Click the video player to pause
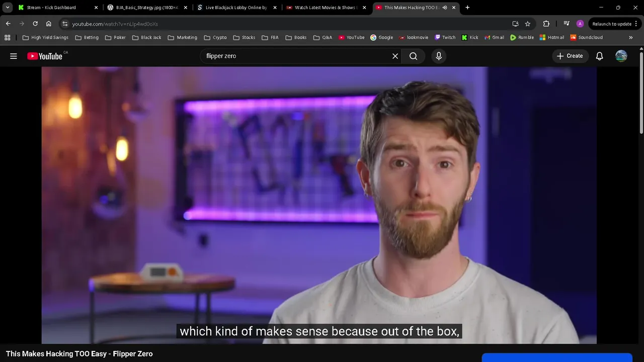Viewport: 644px width, 362px height. 319,205
